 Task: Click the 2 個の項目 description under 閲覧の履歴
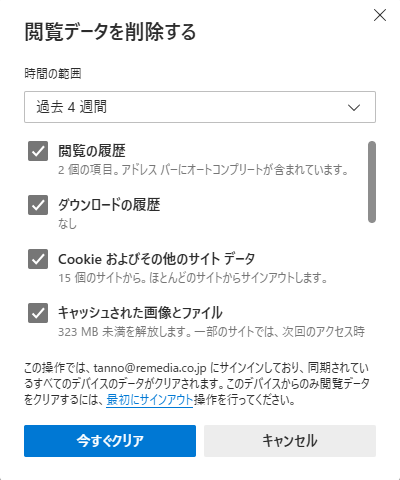203,170
